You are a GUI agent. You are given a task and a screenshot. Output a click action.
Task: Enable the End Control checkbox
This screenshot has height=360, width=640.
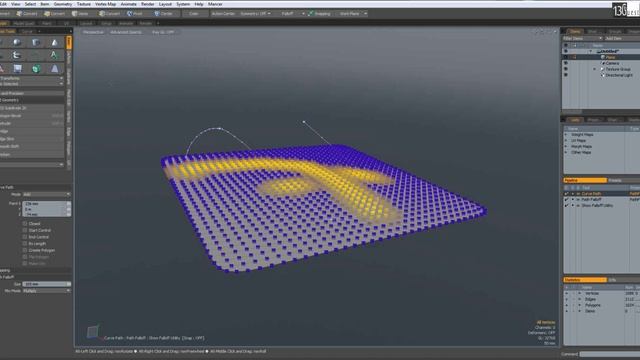click(25, 237)
